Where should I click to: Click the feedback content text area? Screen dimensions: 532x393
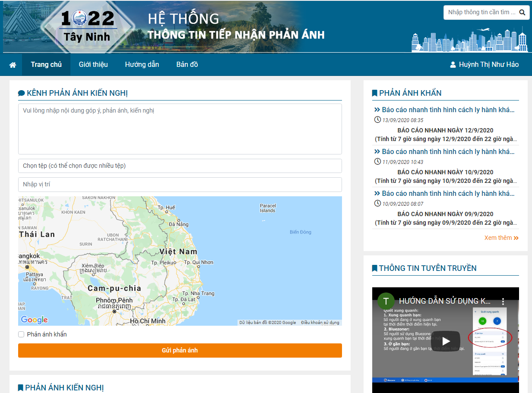click(x=180, y=129)
